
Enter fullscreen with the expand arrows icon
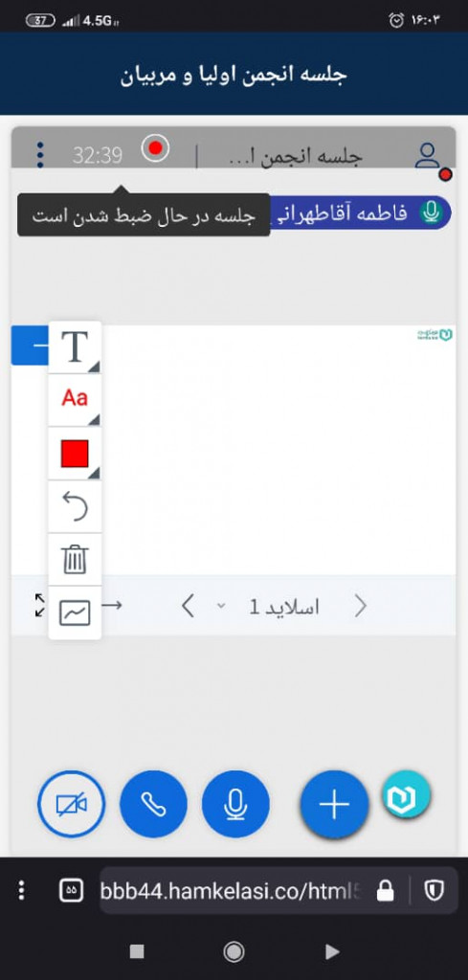pyautogui.click(x=40, y=605)
